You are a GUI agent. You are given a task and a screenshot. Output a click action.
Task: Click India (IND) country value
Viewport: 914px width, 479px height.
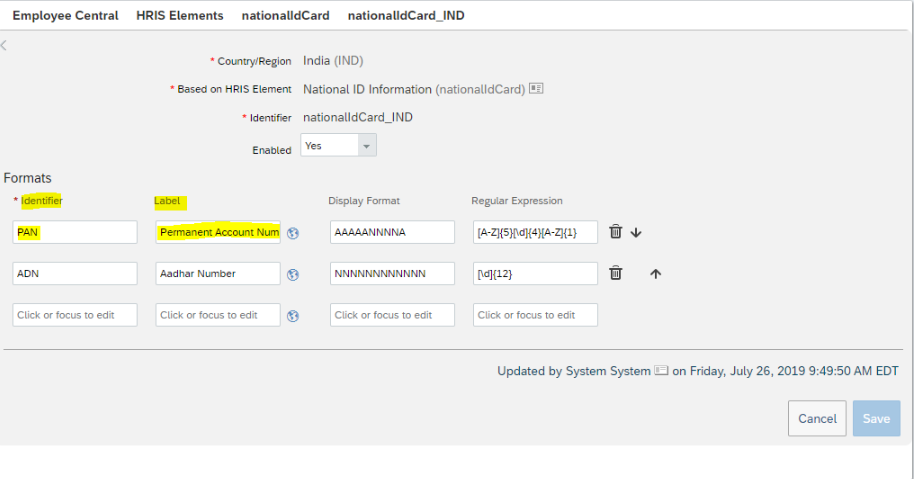coord(333,61)
